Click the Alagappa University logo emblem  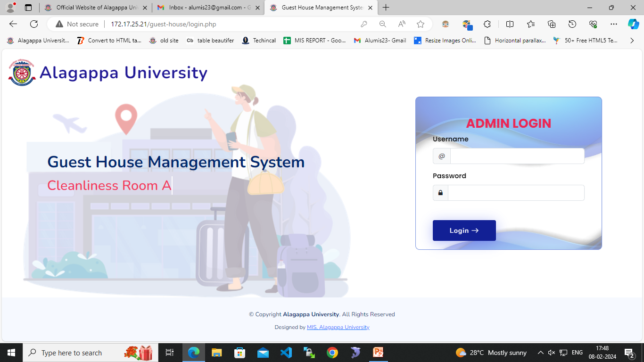point(22,72)
